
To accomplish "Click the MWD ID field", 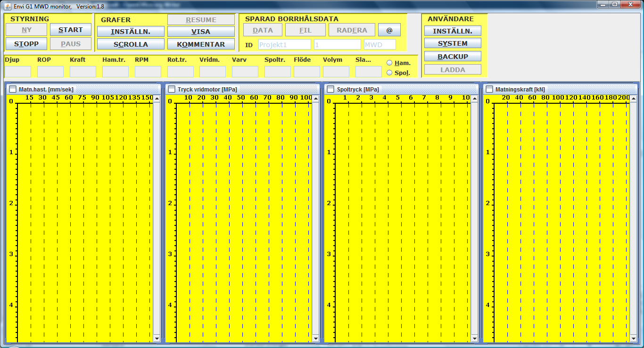I will [x=380, y=44].
